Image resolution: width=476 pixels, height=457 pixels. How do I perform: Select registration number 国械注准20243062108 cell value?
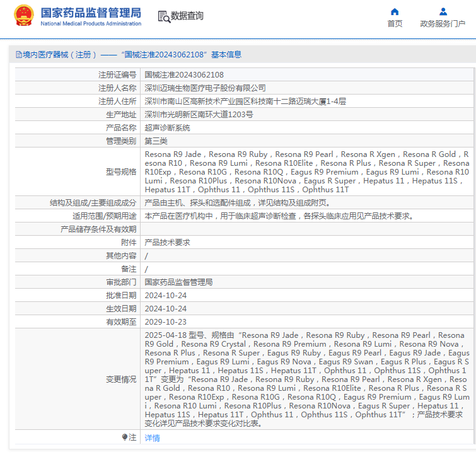click(184, 74)
